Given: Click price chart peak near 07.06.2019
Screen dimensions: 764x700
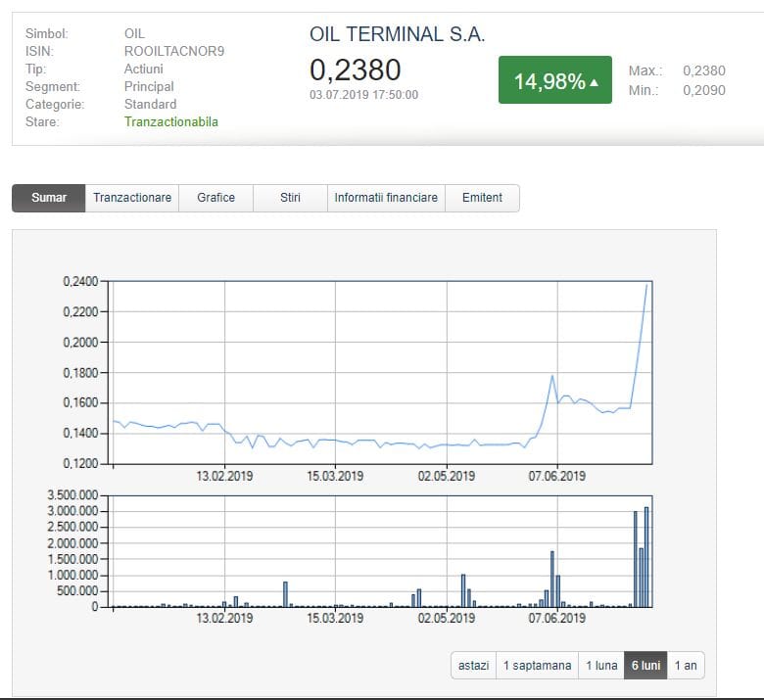Looking at the screenshot, I should 552,376.
